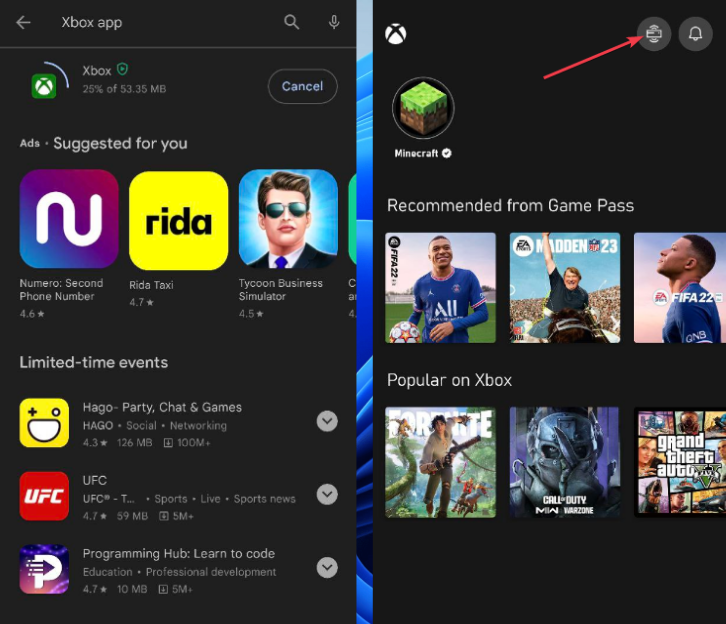The height and width of the screenshot is (624, 726).
Task: Tap the search magnifier icon
Action: [x=291, y=22]
